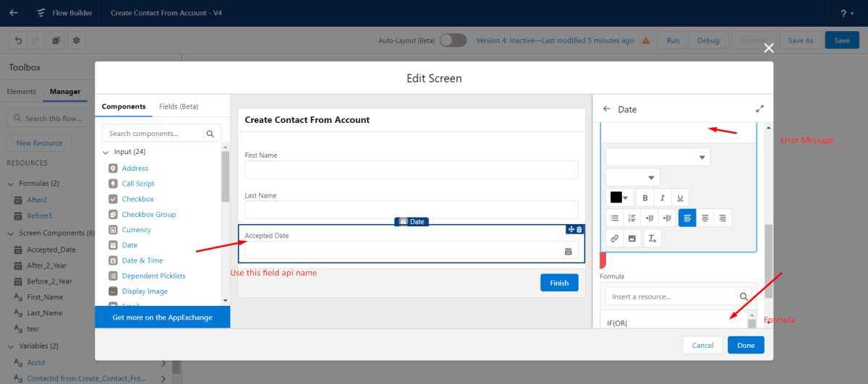Select the Currency component
Image resolution: width=868 pixels, height=384 pixels.
tap(136, 230)
